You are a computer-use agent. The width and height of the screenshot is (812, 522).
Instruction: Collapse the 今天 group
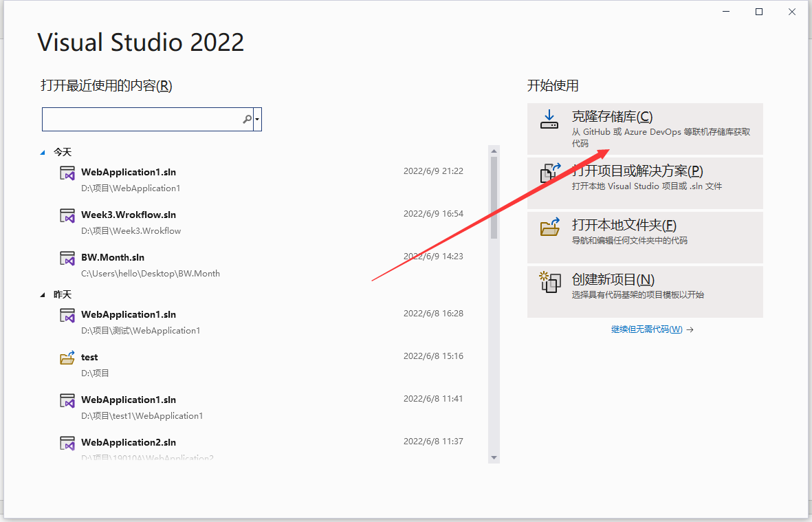coord(43,152)
